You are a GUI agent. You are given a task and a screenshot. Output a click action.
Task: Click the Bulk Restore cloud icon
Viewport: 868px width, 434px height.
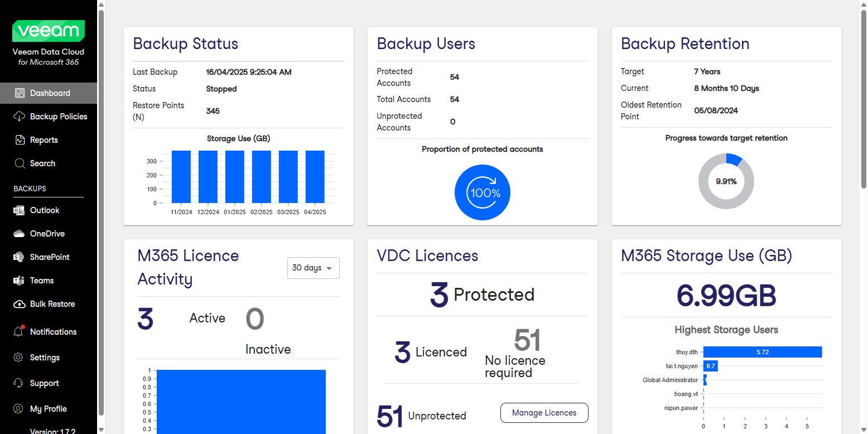tap(20, 304)
